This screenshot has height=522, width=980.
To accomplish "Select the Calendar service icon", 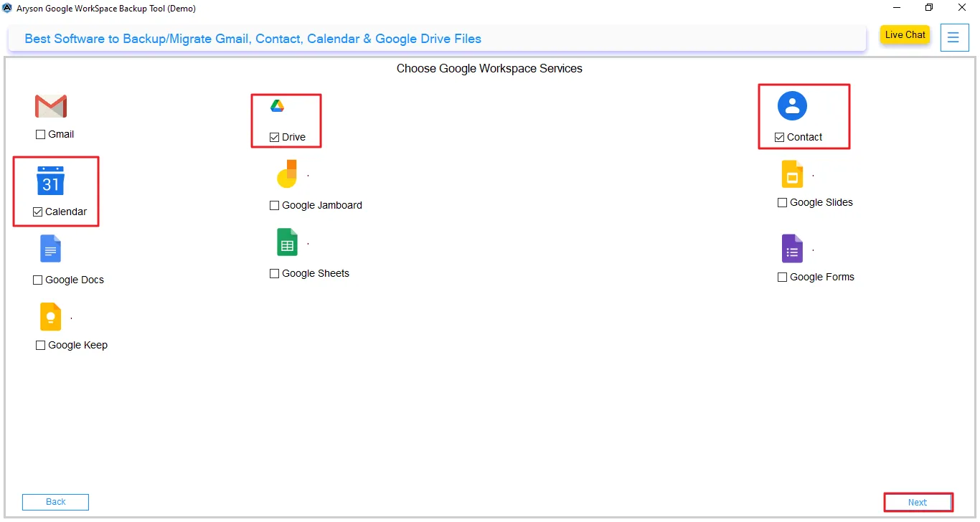I will [50, 181].
